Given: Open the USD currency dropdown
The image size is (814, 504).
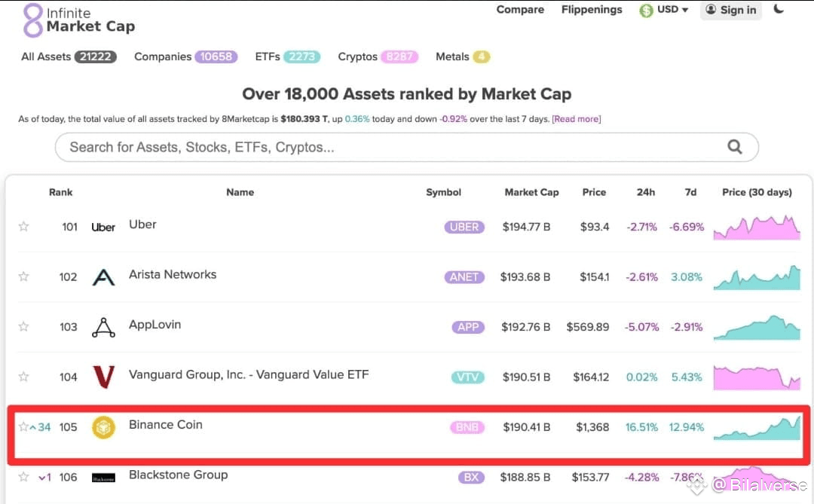Looking at the screenshot, I should [664, 10].
